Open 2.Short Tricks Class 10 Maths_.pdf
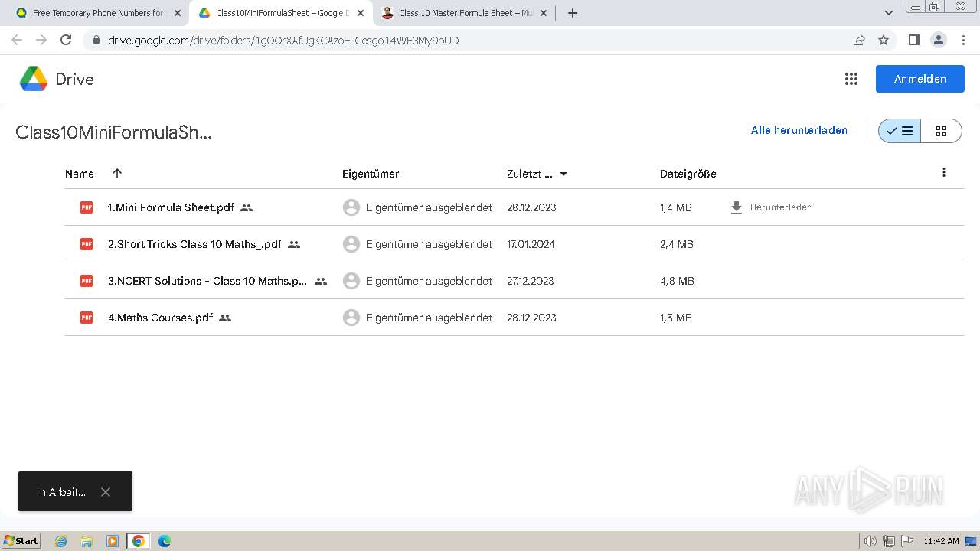This screenshot has width=980, height=551. [194, 244]
